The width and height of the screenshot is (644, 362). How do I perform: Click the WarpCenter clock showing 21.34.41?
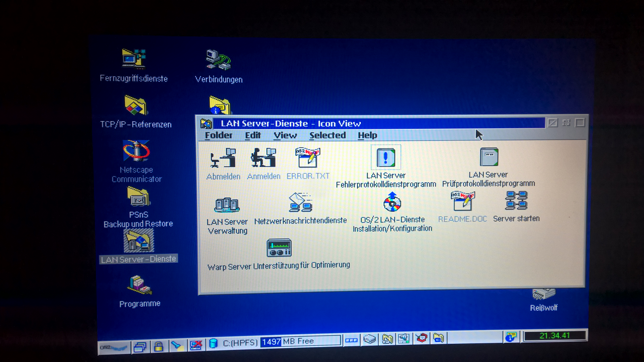[554, 336]
